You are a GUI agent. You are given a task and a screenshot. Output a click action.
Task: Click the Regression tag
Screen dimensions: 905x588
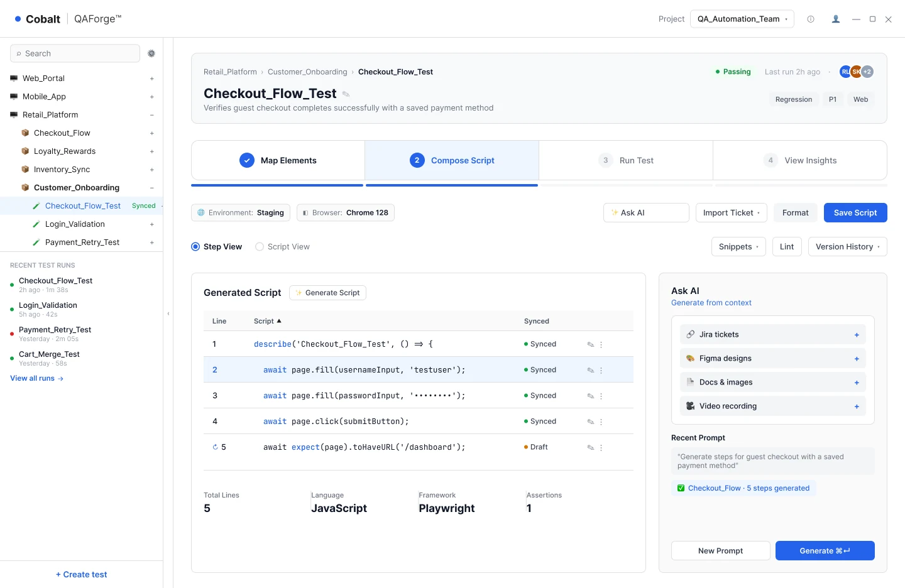click(x=794, y=99)
